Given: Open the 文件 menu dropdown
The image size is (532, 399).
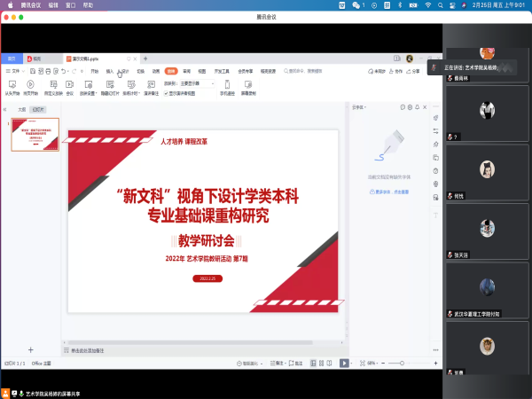Looking at the screenshot, I should point(14,70).
